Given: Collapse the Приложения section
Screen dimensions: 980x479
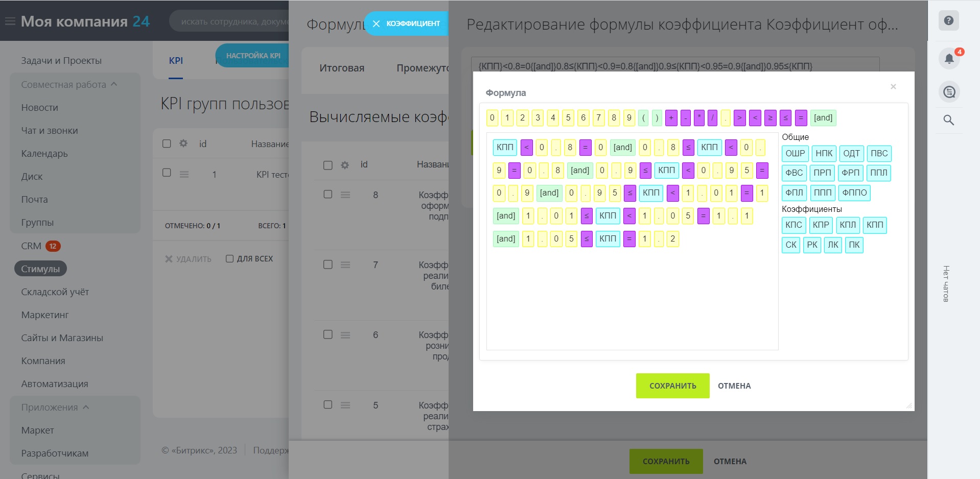Looking at the screenshot, I should tap(86, 407).
